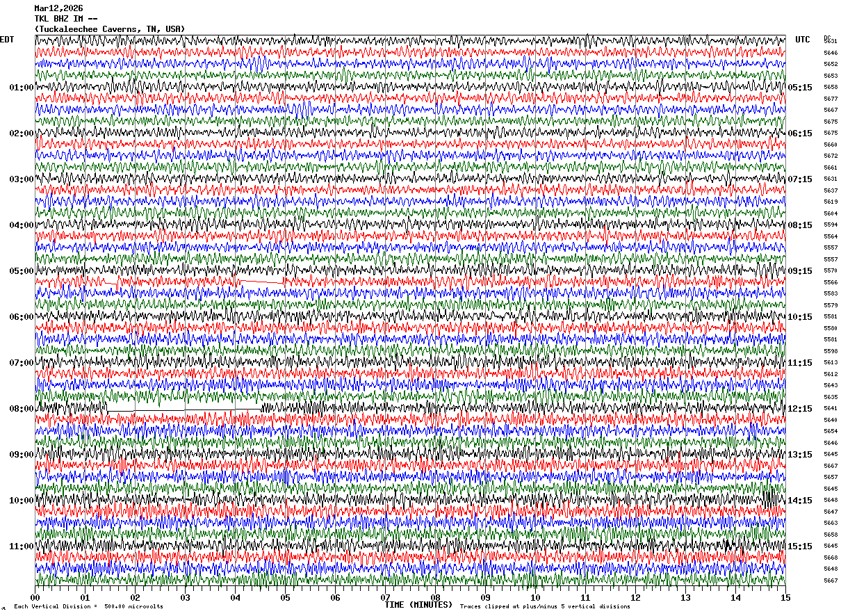
Task: Click the 02 minute tick label
Action: [136, 597]
